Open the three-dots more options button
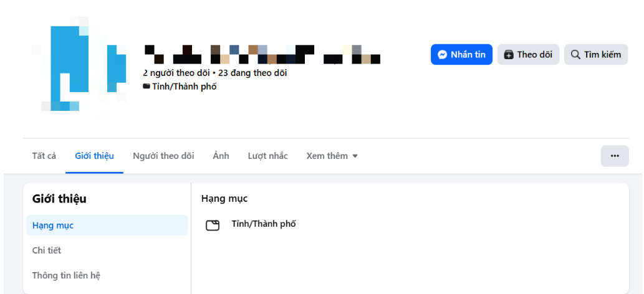 [615, 156]
